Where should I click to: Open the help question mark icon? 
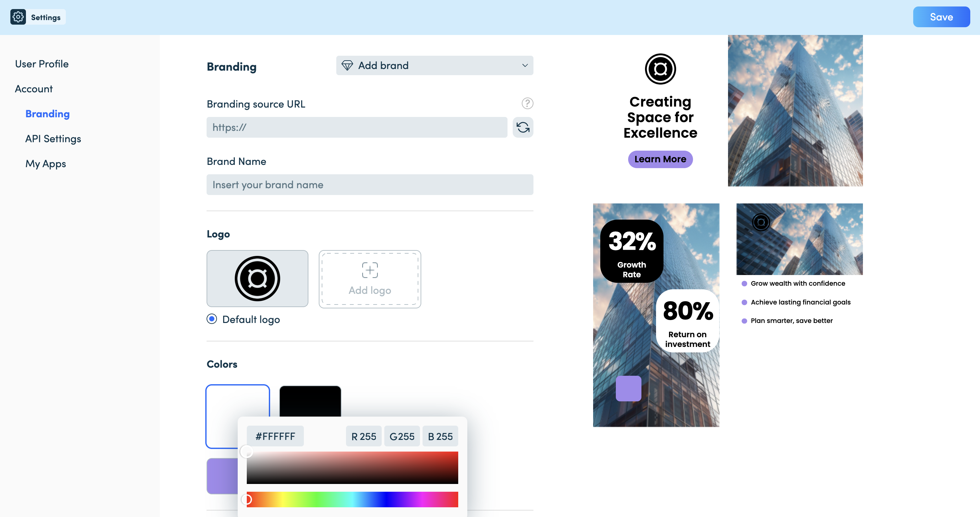click(x=527, y=103)
